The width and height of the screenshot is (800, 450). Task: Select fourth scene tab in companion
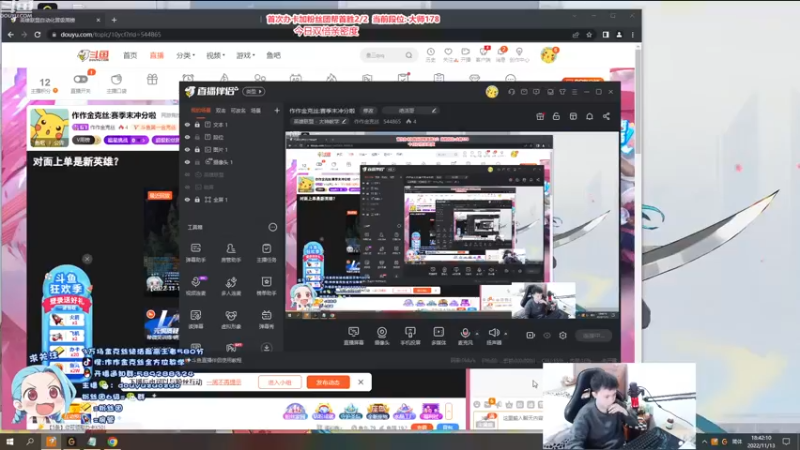click(x=256, y=110)
